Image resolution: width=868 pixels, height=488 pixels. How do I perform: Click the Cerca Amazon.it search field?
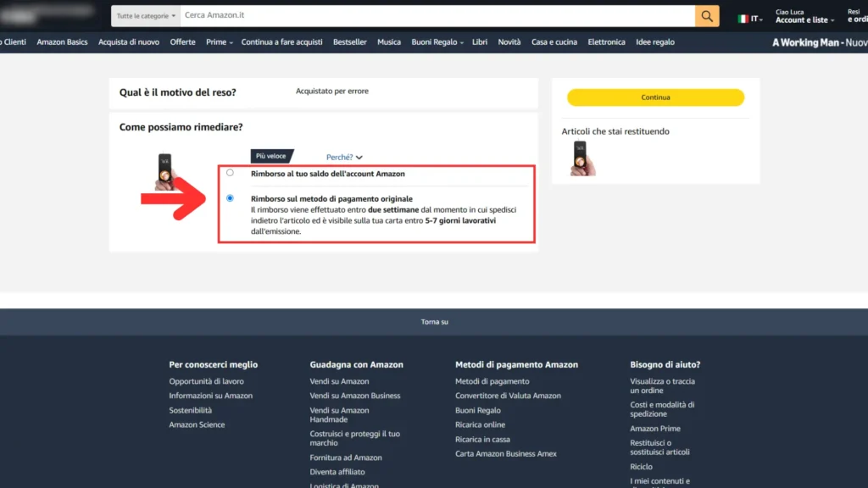pyautogui.click(x=437, y=15)
